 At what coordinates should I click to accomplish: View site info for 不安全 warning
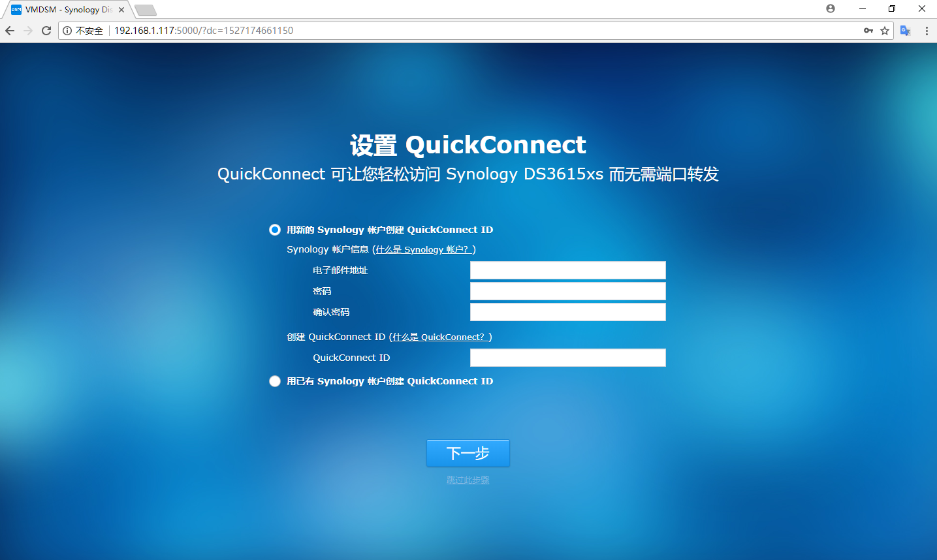(x=83, y=31)
